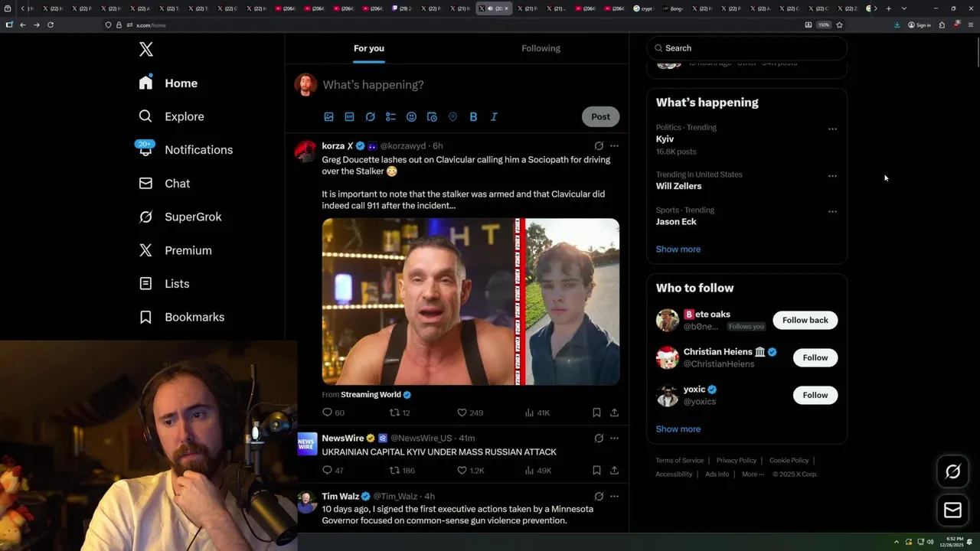The height and width of the screenshot is (551, 980).
Task: View analytics of korza's post, 41K views
Action: coord(537,412)
